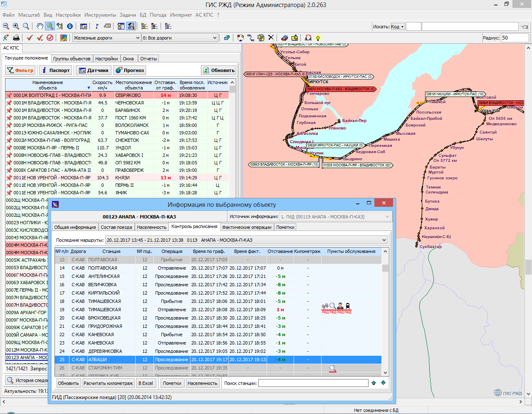The width and height of the screenshot is (532, 414).
Task: Open the Искать Код dropdown
Action: [397, 27]
